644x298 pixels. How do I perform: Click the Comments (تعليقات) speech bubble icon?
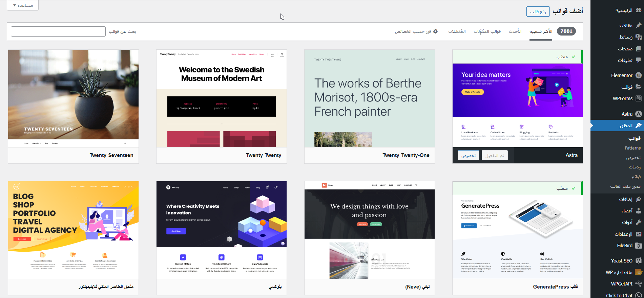638,60
